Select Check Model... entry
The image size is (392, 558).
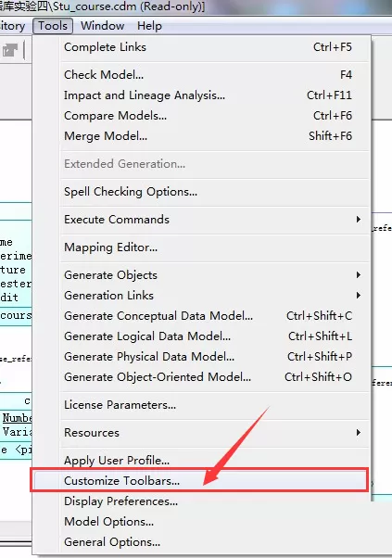(201, 75)
